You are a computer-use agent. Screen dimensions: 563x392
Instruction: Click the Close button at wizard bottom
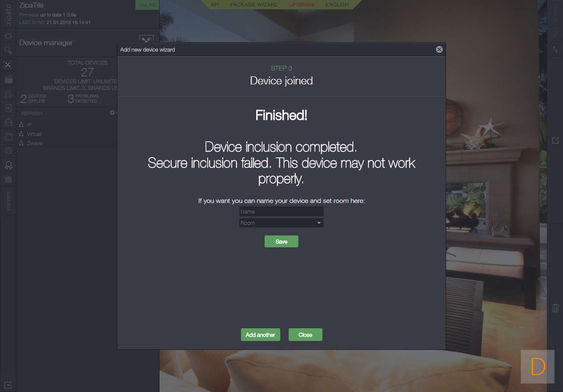305,335
